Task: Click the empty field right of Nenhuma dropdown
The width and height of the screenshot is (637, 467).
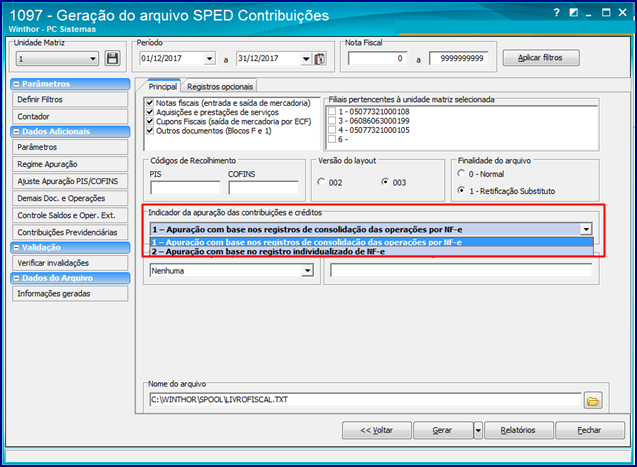Action: [x=461, y=270]
